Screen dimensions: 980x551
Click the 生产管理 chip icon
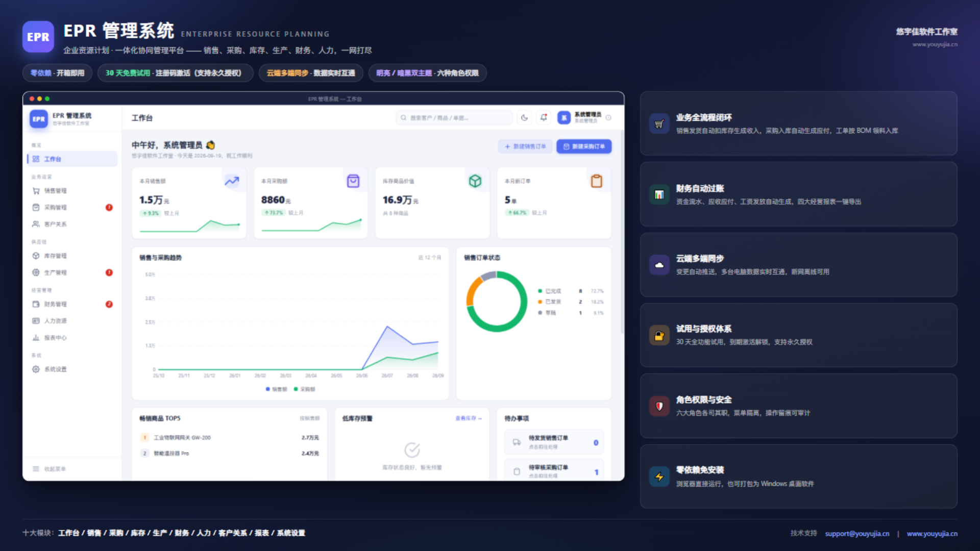point(36,273)
